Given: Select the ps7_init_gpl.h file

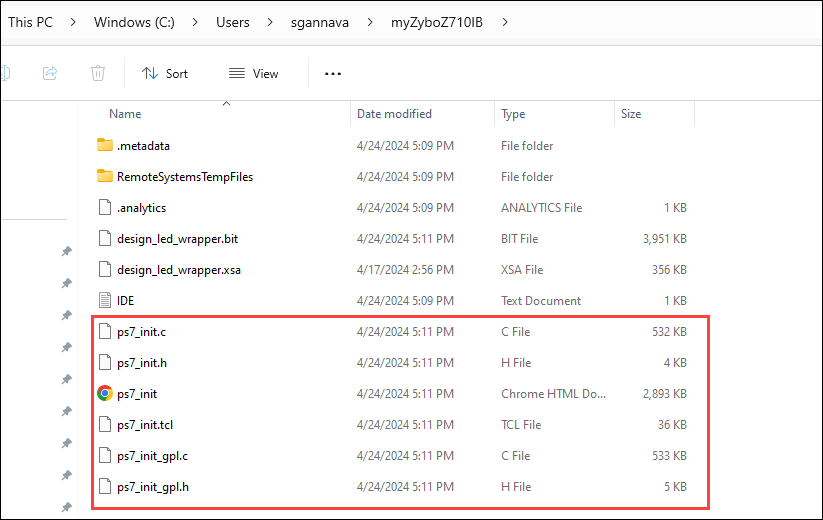Looking at the screenshot, I should (x=152, y=487).
